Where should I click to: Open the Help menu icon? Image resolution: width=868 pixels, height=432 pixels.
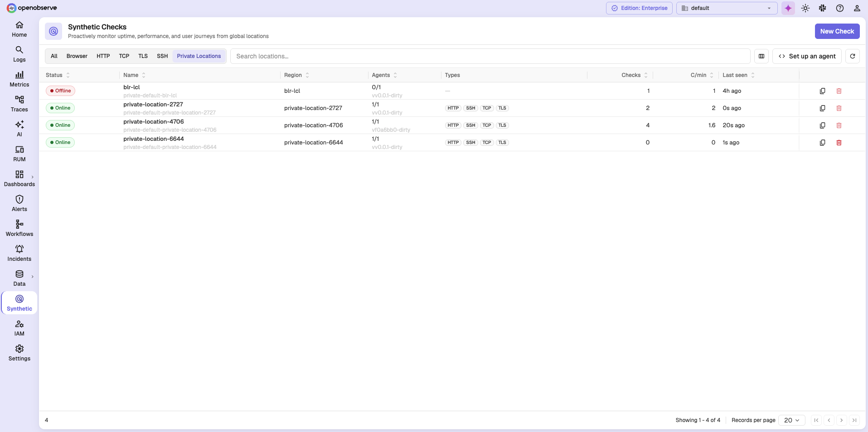click(840, 8)
